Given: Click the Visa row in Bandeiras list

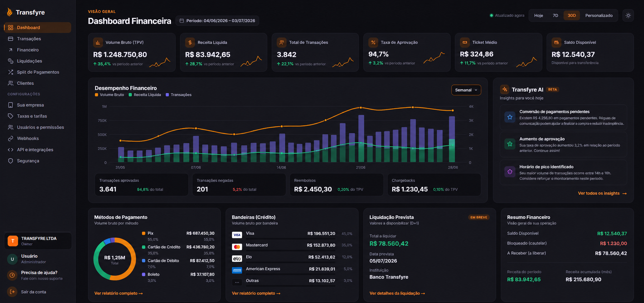Looking at the screenshot, I should pyautogui.click(x=292, y=234).
